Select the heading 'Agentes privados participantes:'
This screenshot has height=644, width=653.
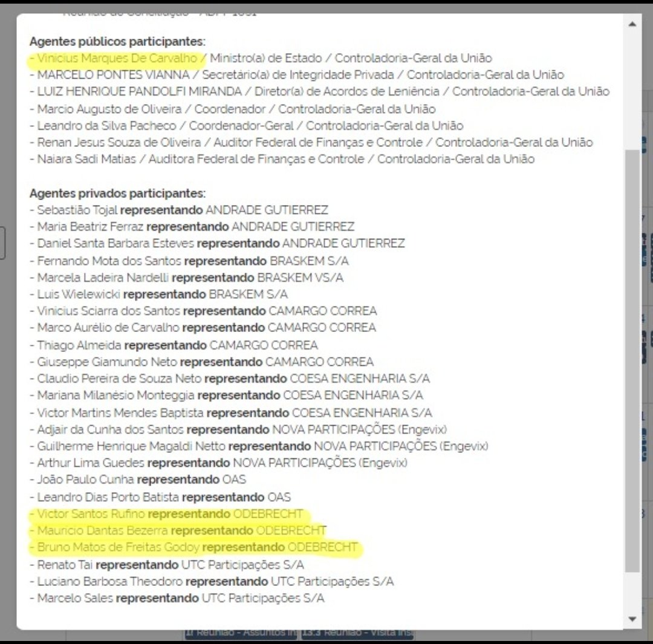click(x=117, y=194)
